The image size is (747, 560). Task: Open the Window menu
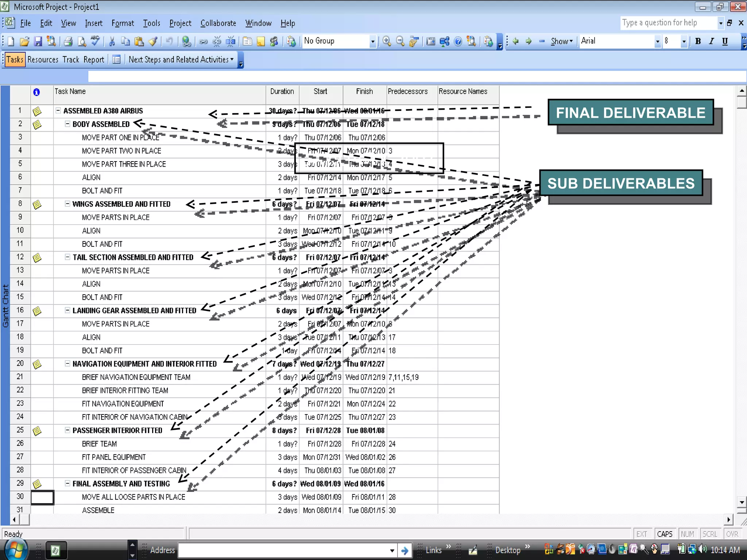(258, 23)
